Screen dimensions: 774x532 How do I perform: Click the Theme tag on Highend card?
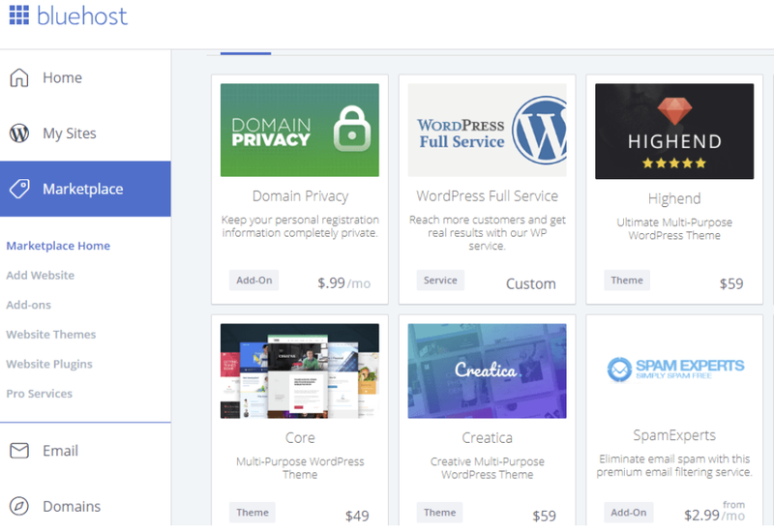[627, 281]
